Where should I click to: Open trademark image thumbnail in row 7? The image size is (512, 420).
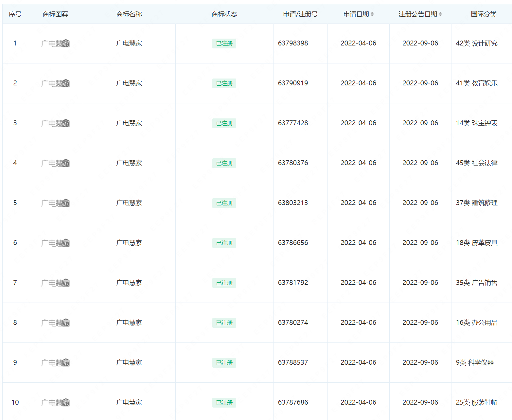pos(55,283)
